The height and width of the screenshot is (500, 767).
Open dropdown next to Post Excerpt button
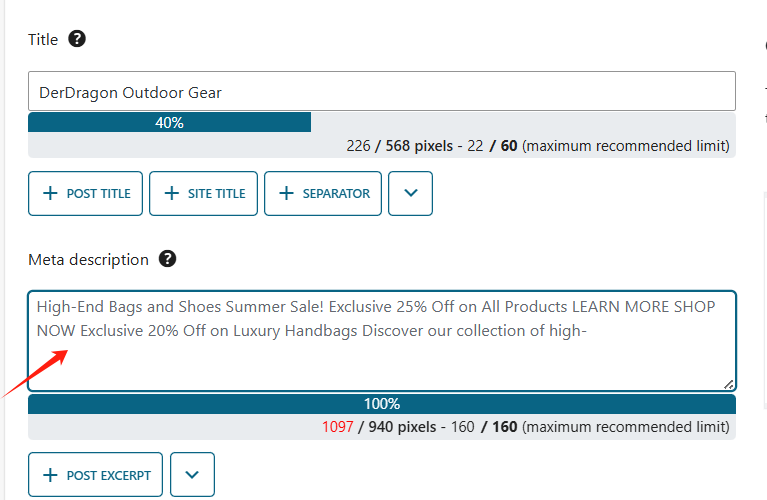192,475
